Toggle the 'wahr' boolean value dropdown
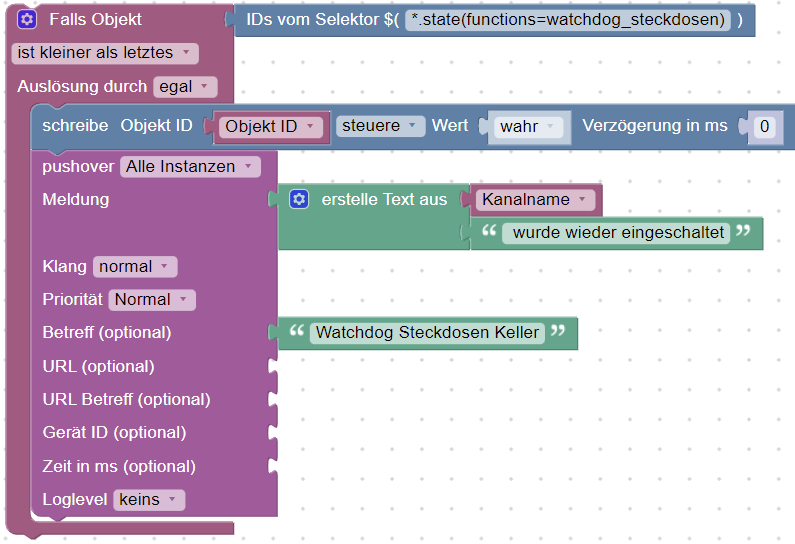 526,127
